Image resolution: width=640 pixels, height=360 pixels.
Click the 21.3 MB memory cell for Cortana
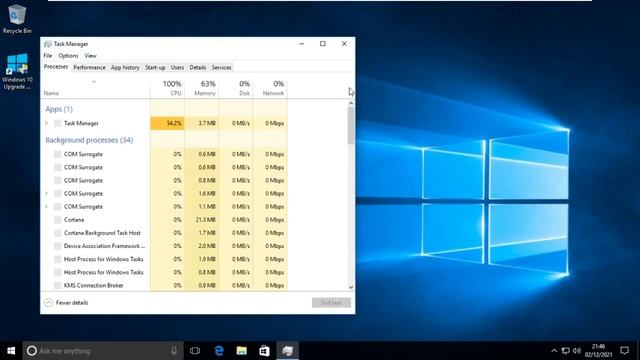pos(202,220)
